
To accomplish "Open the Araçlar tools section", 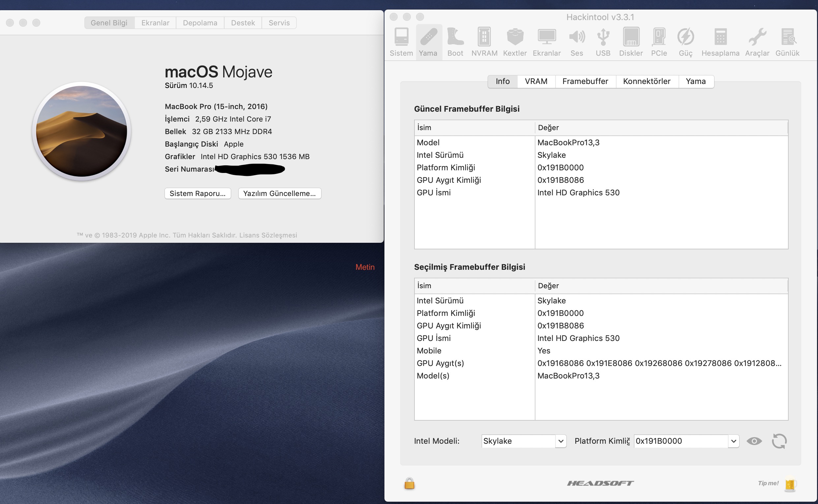I will point(757,42).
